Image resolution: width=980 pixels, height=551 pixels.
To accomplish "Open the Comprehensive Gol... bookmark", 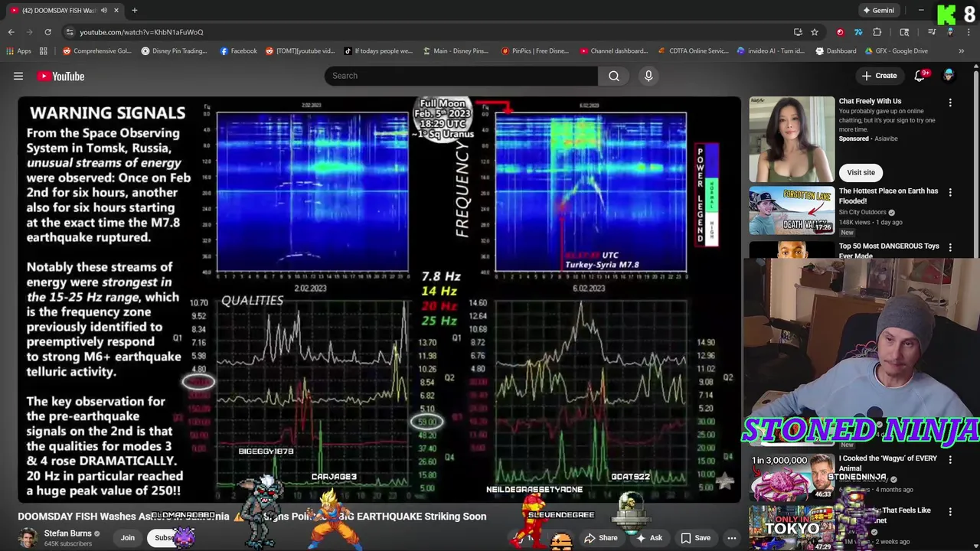I will (x=97, y=51).
